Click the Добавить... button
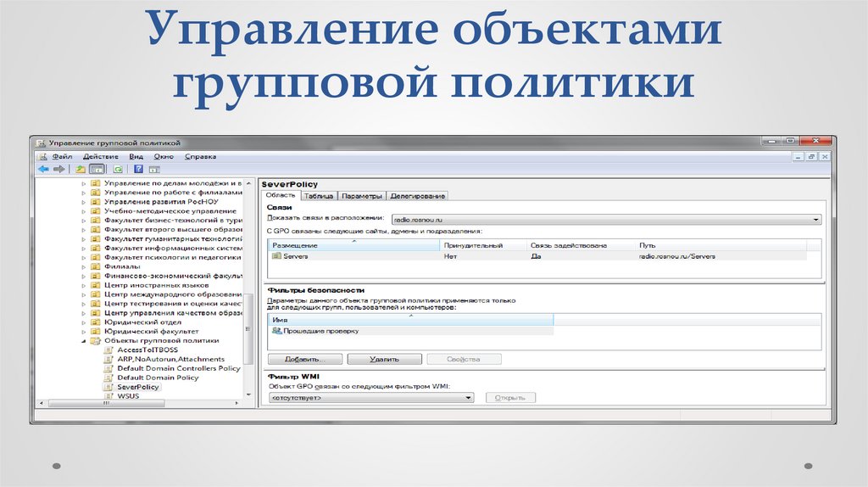Image resolution: width=868 pixels, height=487 pixels. tap(305, 359)
